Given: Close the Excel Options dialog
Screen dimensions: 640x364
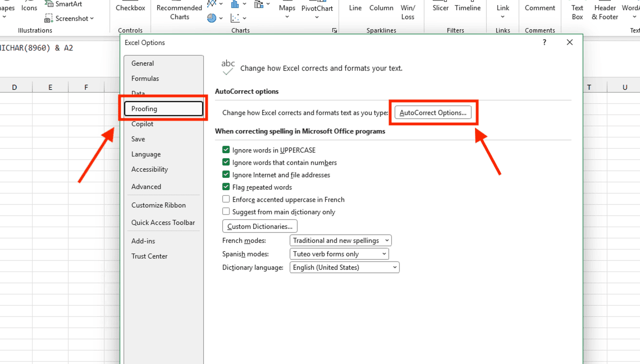Looking at the screenshot, I should pos(570,43).
